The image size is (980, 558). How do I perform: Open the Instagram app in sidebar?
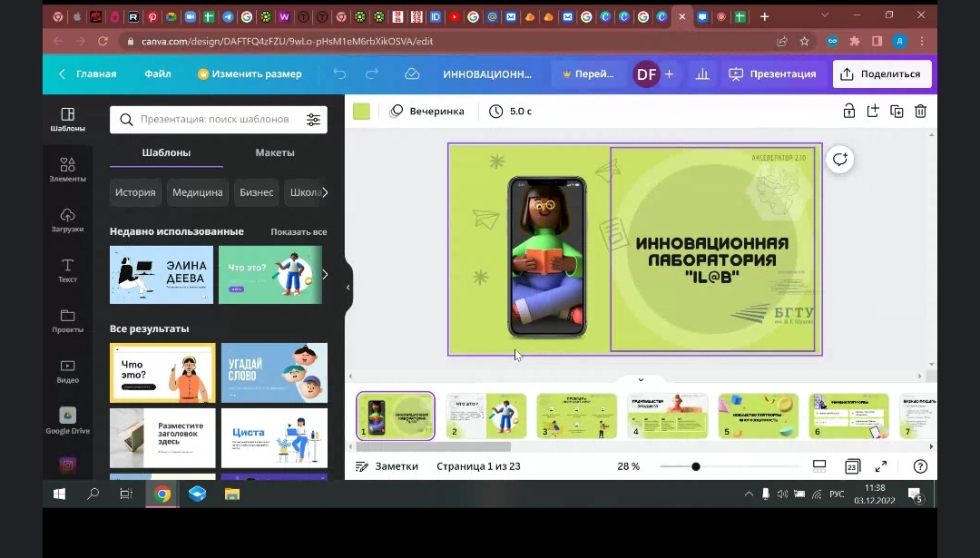coord(67,465)
